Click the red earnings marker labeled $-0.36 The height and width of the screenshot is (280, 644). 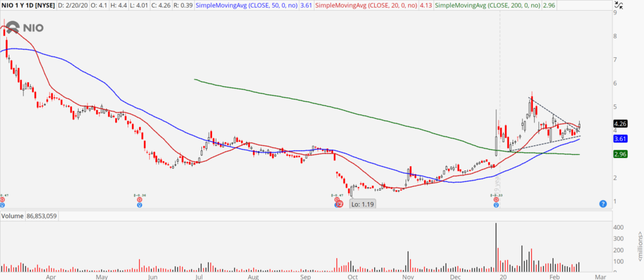point(140,199)
